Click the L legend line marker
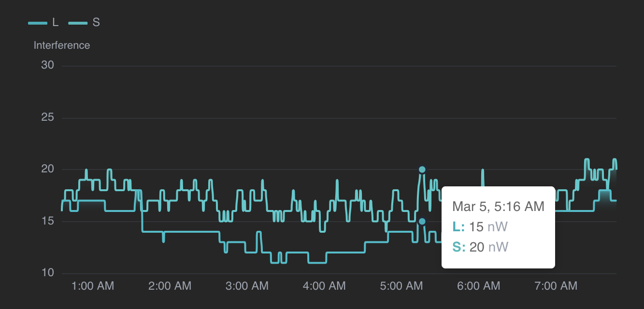Viewport: 644px width, 309px height. click(37, 22)
